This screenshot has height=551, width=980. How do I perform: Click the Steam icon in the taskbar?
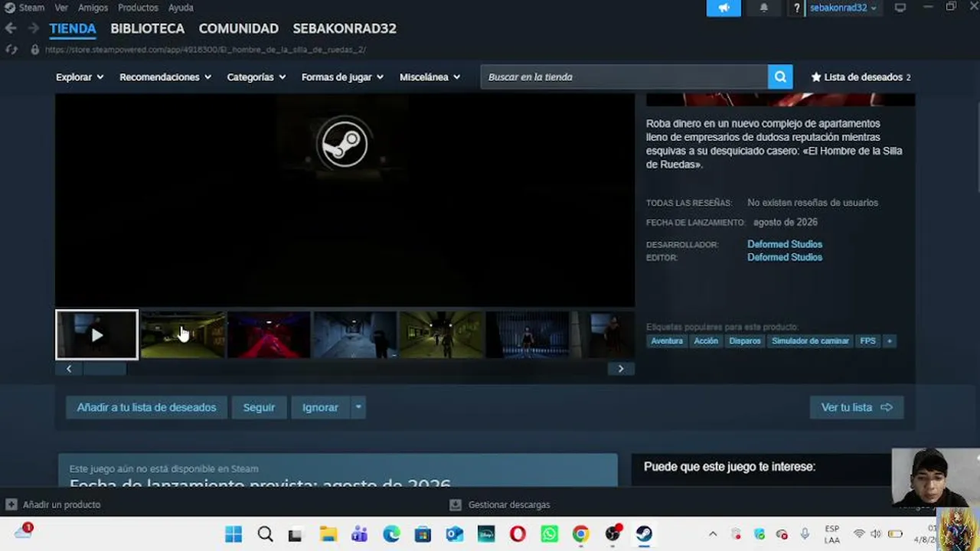point(644,533)
